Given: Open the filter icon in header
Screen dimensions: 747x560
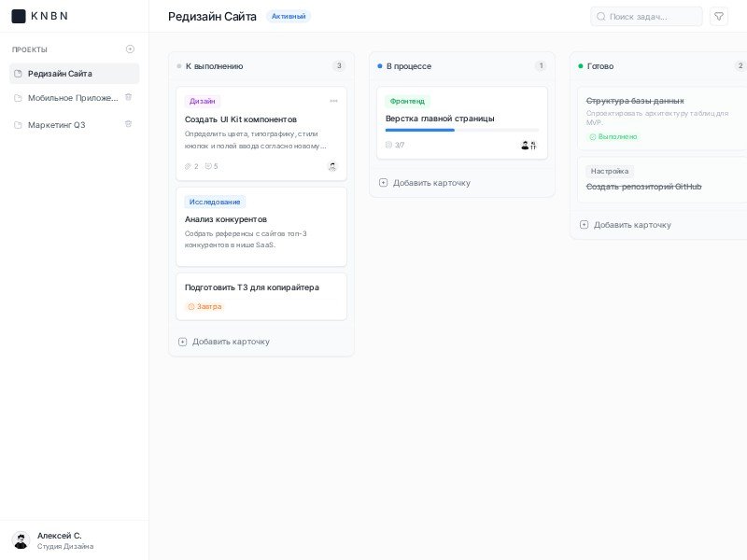Looking at the screenshot, I should pyautogui.click(x=718, y=17).
